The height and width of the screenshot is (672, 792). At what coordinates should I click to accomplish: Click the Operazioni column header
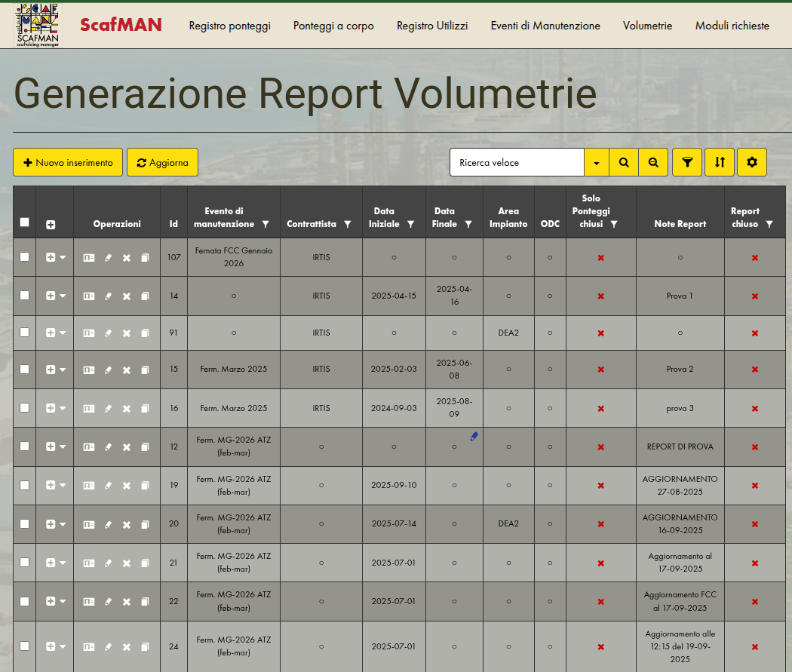(117, 224)
